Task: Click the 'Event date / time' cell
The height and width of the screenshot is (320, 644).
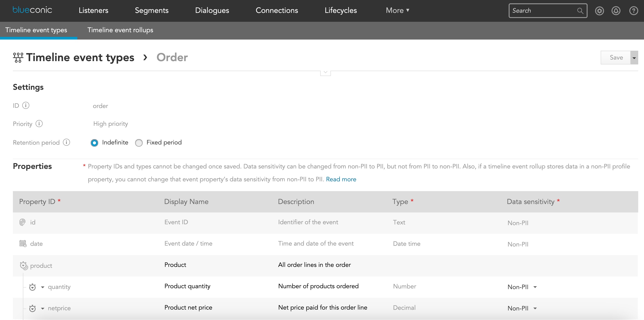Action: coord(188,244)
